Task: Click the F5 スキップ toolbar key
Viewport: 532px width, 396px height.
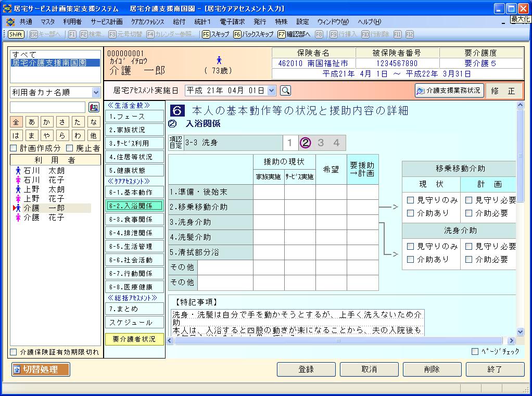Action: pos(216,34)
